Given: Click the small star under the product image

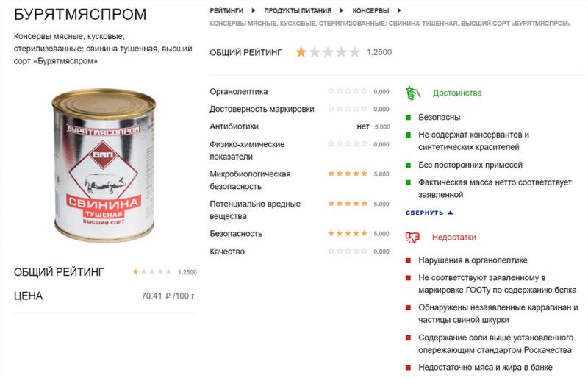Looking at the screenshot, I should pyautogui.click(x=135, y=271).
